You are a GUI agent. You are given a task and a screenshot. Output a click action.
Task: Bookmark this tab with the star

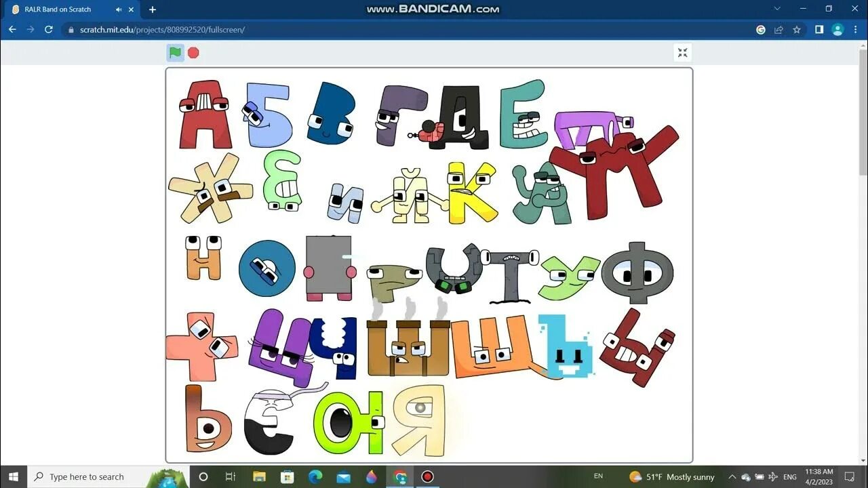point(797,30)
